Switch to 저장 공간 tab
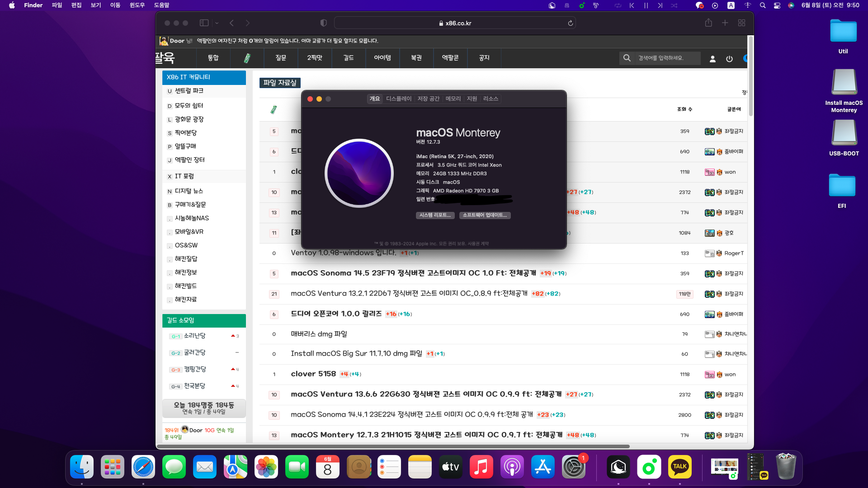The height and width of the screenshot is (488, 868). [429, 99]
